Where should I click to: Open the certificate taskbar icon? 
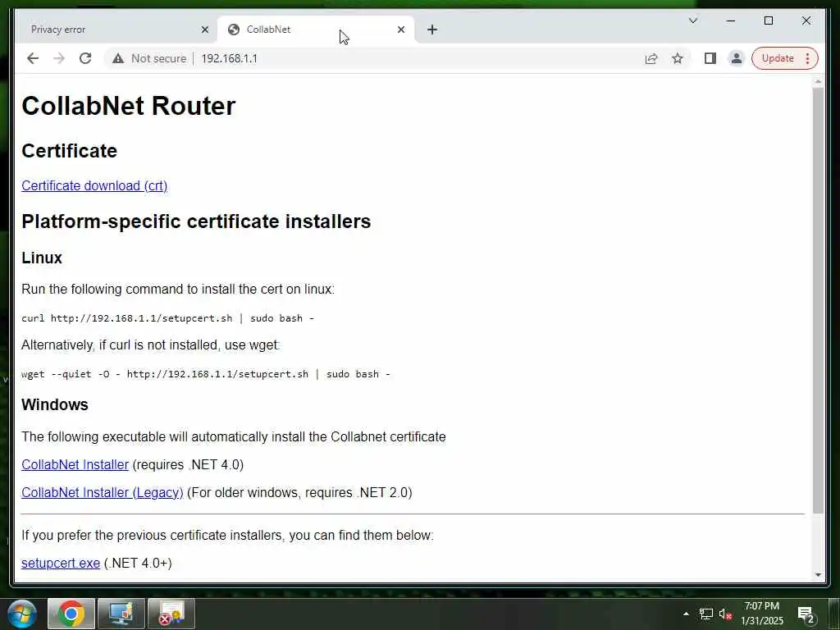click(171, 614)
